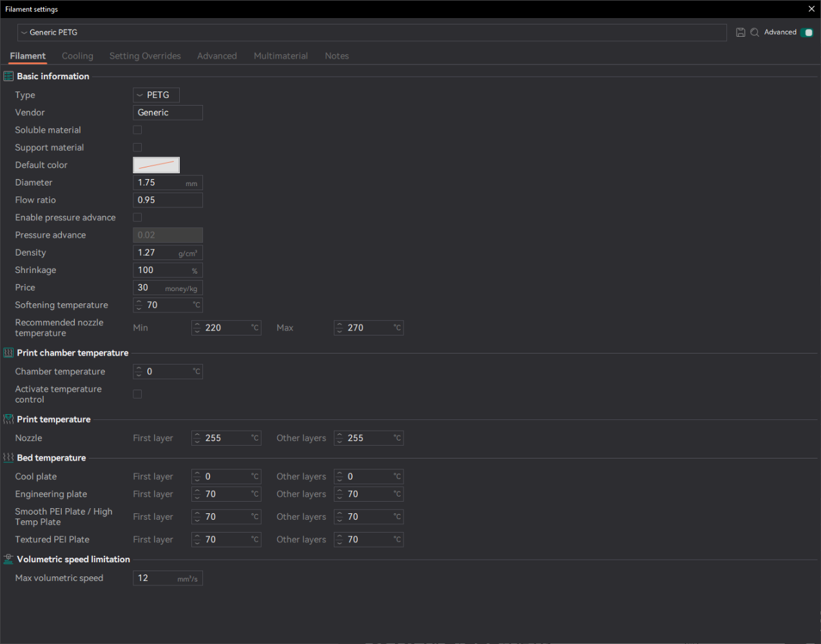Click the Bed temperature section icon
821x644 pixels.
[8, 458]
